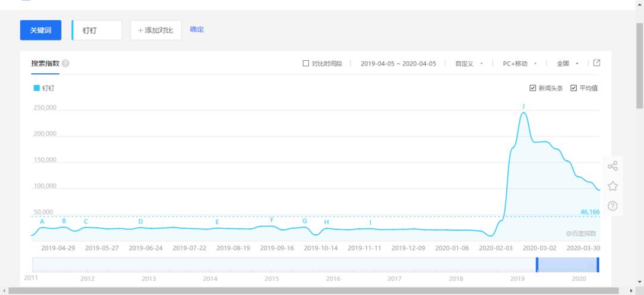Click the 2015 position on the timeline overview
The image size is (644, 295).
pyautogui.click(x=271, y=278)
